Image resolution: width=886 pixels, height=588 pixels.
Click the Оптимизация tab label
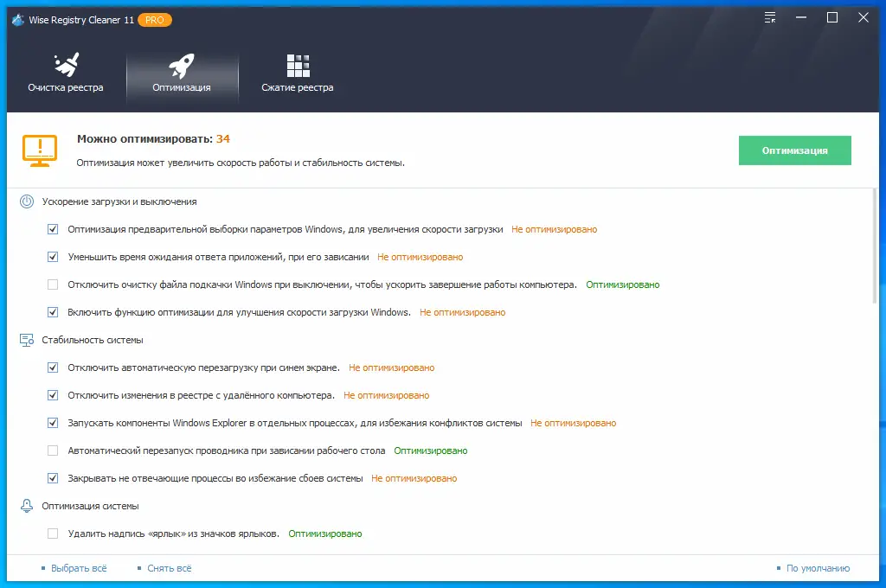coord(182,87)
